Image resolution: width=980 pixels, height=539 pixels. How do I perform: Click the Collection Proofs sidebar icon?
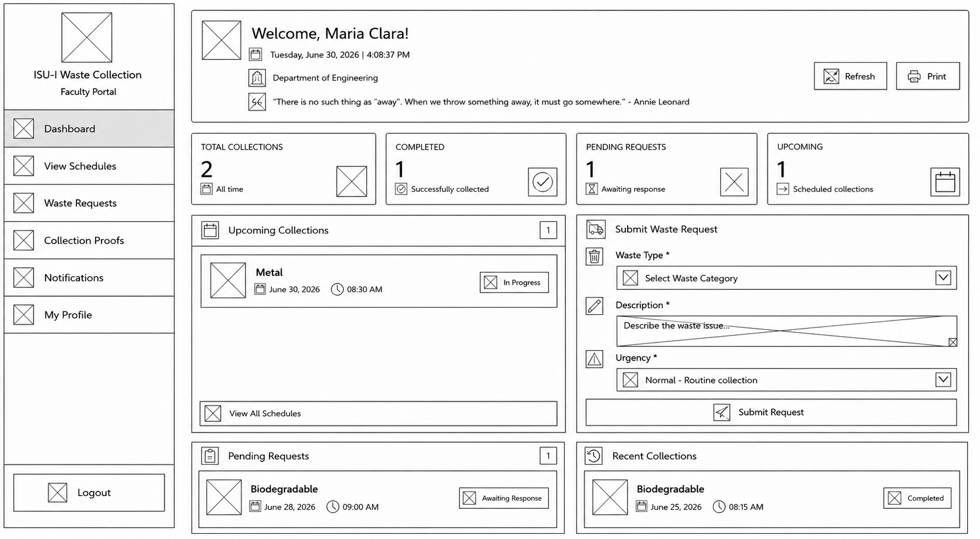tap(24, 240)
